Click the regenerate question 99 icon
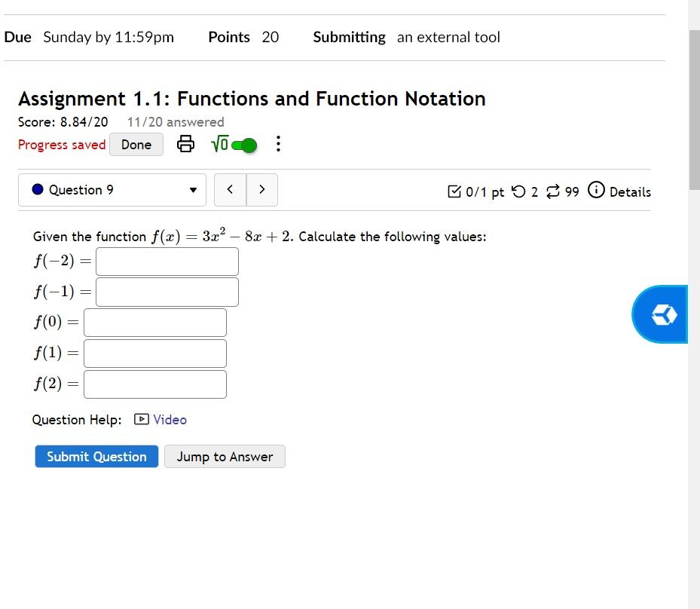The image size is (700, 609). 552,191
